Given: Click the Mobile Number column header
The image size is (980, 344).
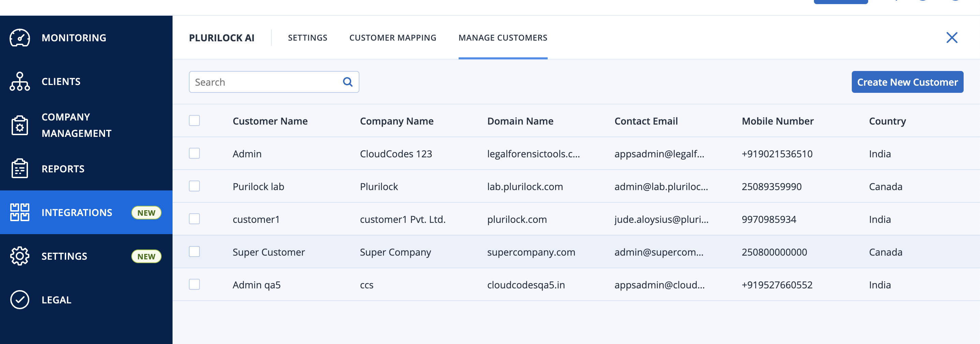Looking at the screenshot, I should coord(777,121).
